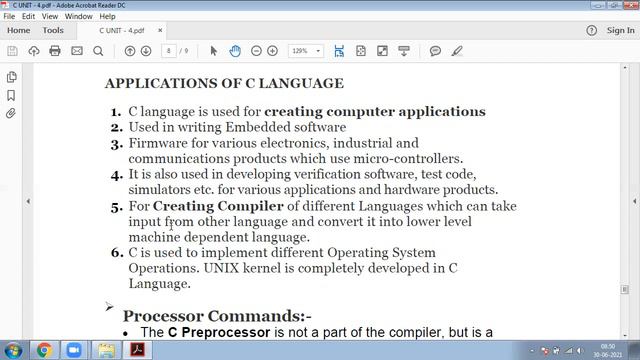Open the Help question mark icon
The width and height of the screenshot is (640, 360).
[x=591, y=31]
